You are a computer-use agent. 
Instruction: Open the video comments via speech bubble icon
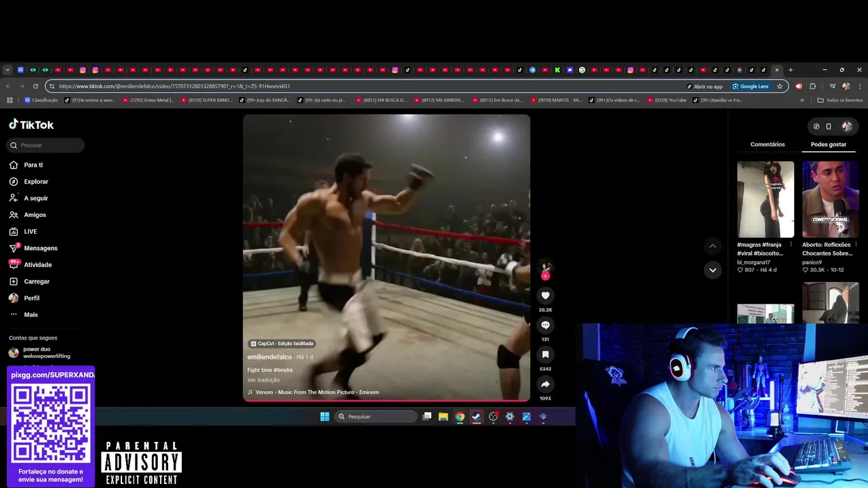pos(545,325)
